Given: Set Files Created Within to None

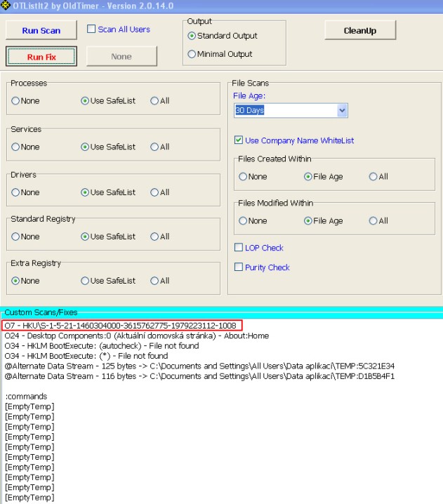Looking at the screenshot, I should [x=243, y=177].
